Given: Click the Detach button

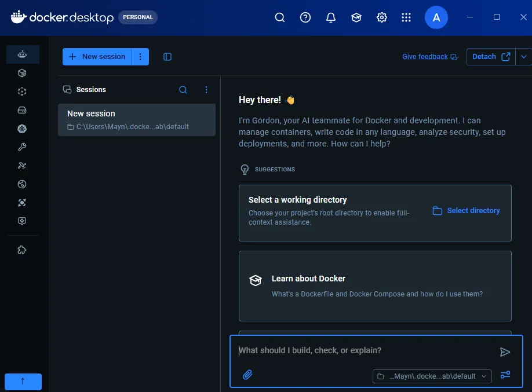Looking at the screenshot, I should (x=491, y=57).
